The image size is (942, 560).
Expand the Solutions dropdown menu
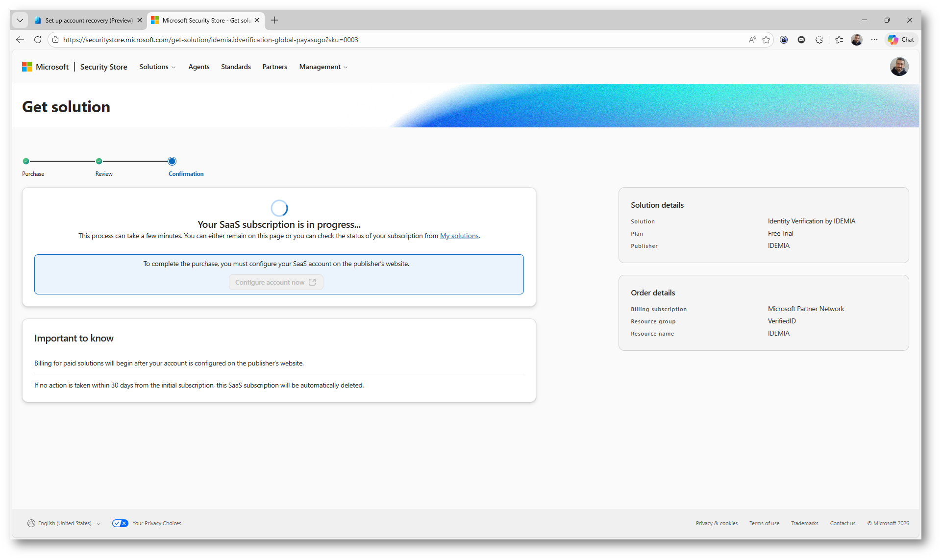(x=157, y=67)
